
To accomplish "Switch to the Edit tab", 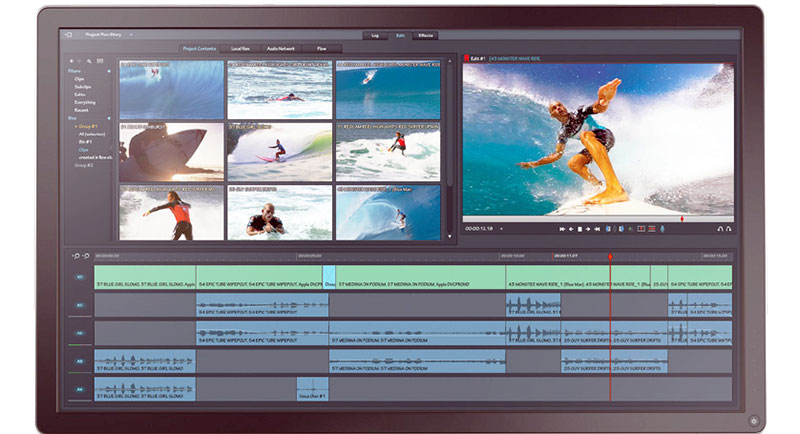I will [401, 36].
